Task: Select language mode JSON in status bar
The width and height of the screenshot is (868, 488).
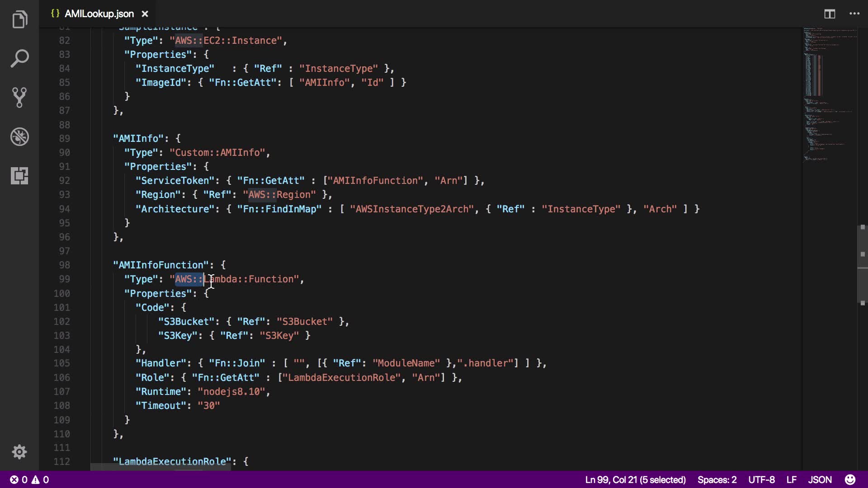Action: pyautogui.click(x=820, y=479)
